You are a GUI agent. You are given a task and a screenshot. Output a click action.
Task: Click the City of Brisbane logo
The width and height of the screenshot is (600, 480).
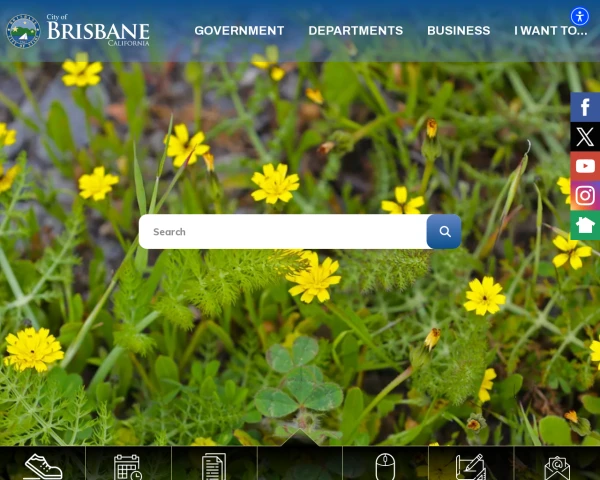[x=78, y=31]
